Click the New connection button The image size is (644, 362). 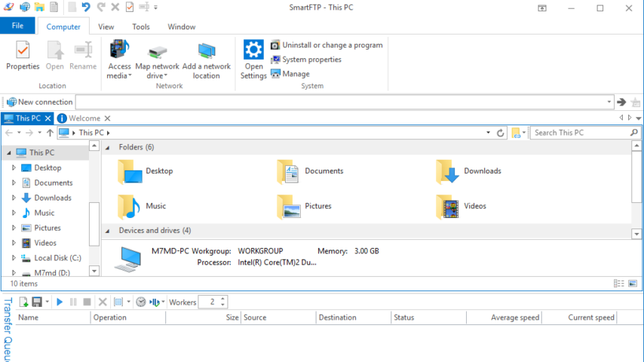click(x=39, y=102)
